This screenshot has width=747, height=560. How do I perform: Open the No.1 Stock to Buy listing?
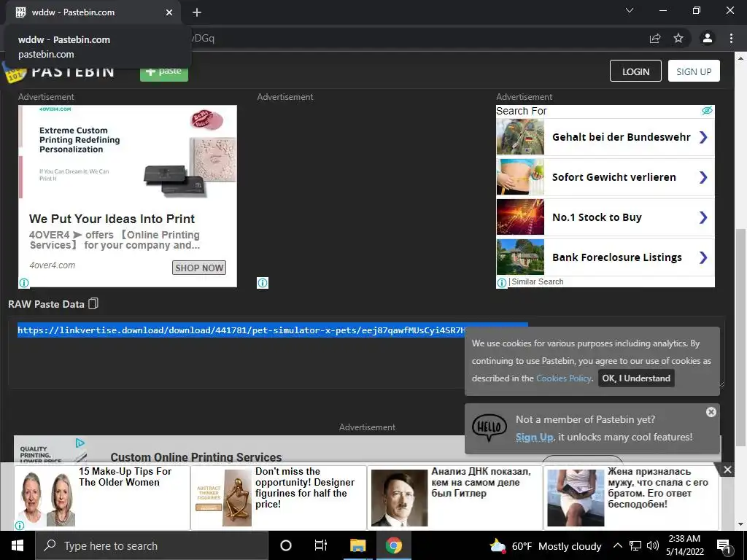click(605, 217)
